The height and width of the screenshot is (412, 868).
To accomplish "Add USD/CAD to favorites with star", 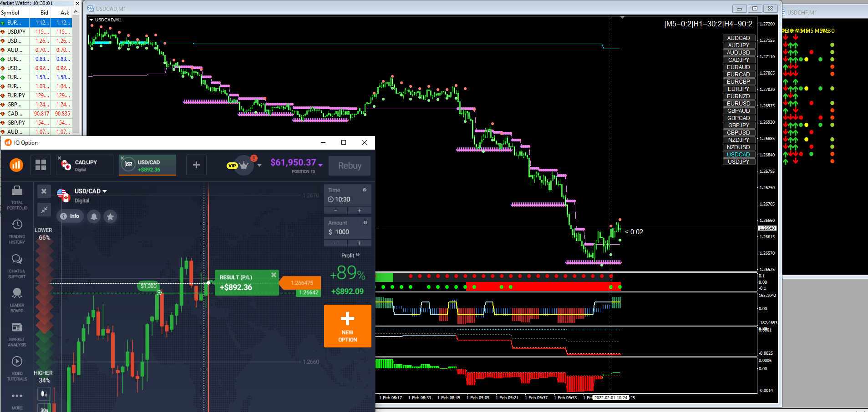I will pyautogui.click(x=110, y=216).
